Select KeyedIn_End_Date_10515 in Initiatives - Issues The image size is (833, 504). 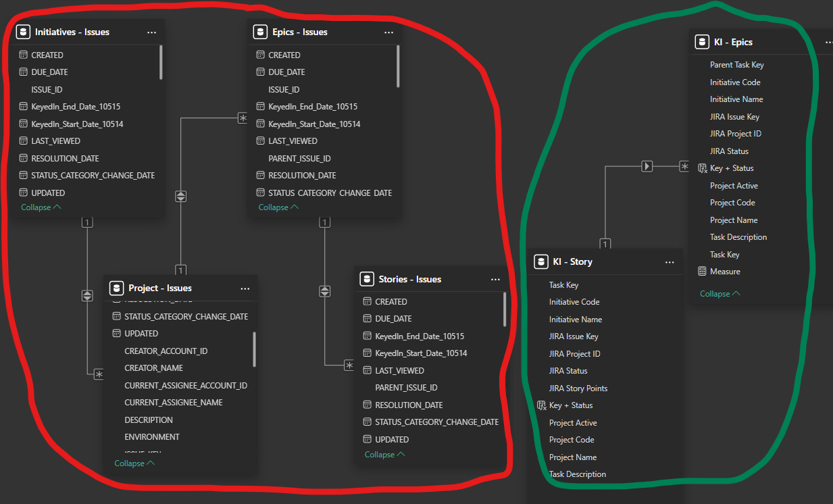(76, 107)
